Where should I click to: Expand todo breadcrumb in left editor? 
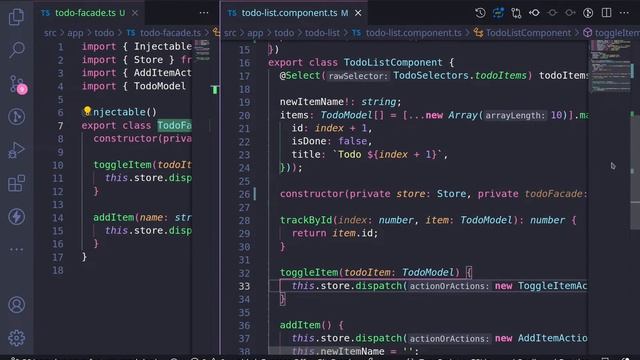[104, 33]
